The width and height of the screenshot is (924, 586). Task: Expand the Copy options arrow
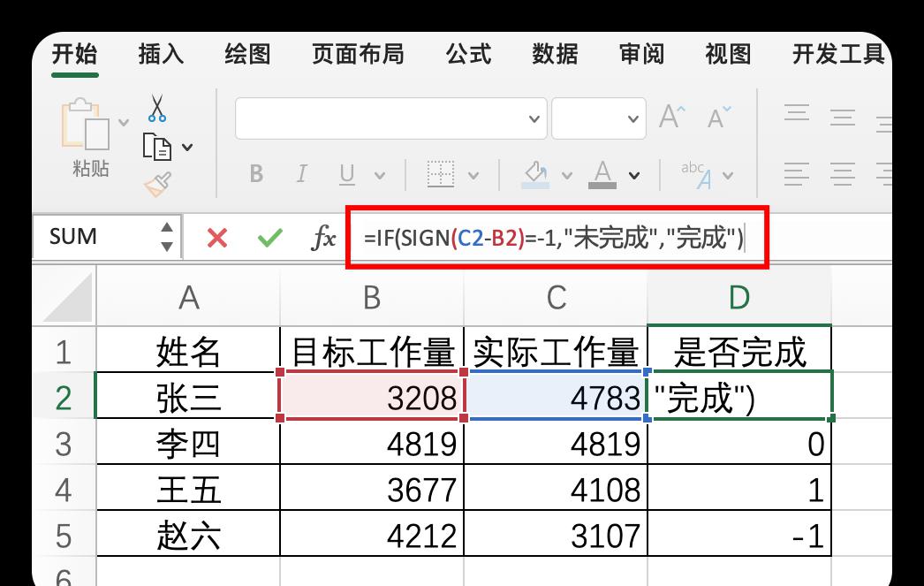tap(187, 147)
